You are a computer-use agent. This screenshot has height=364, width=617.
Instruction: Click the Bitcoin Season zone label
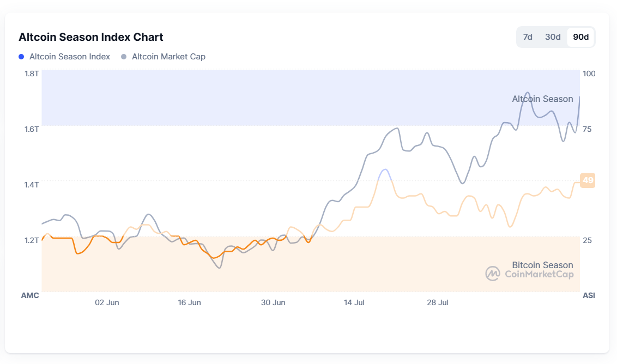point(541,265)
